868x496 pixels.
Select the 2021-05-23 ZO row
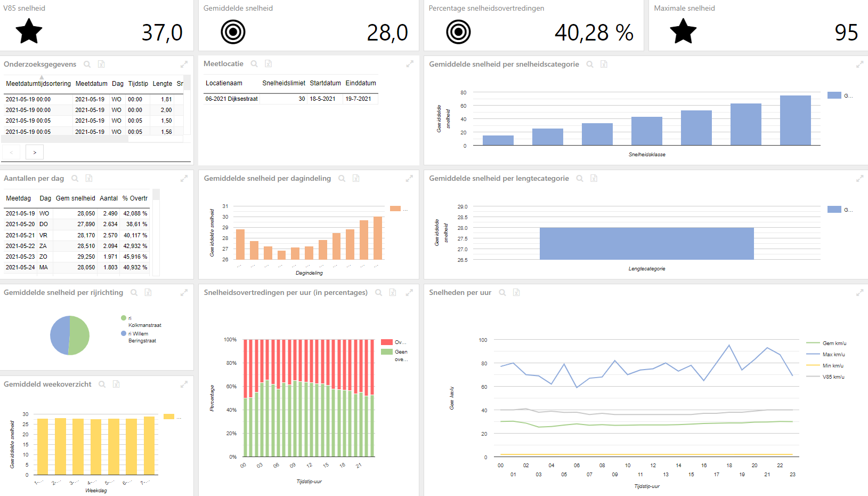(x=77, y=257)
